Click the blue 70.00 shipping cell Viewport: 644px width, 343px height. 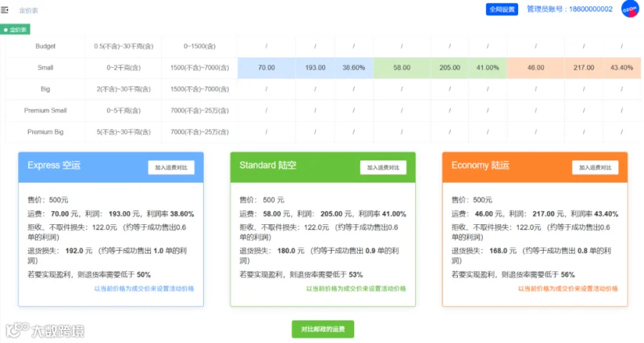267,67
